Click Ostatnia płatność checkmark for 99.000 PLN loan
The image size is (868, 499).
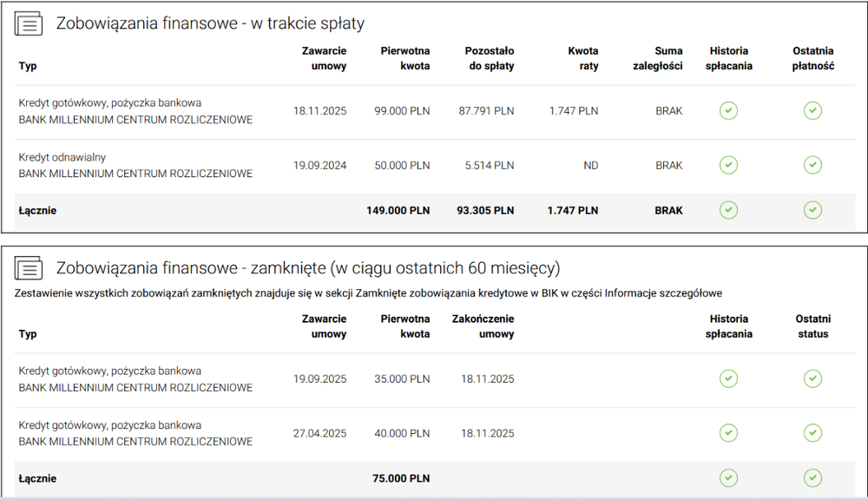(x=812, y=110)
